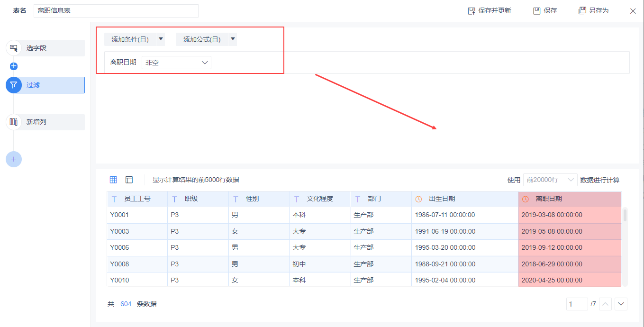Click clock icon in 离职日期 header

point(526,199)
